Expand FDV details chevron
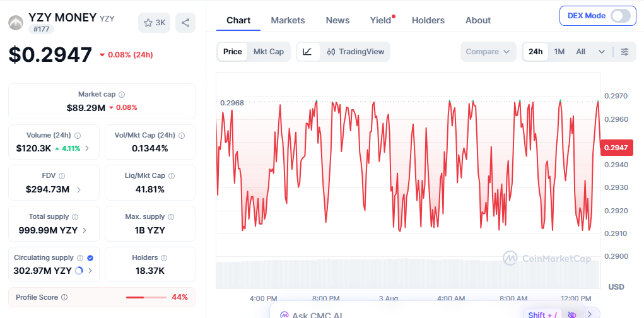The width and height of the screenshot is (644, 318). 79,189
